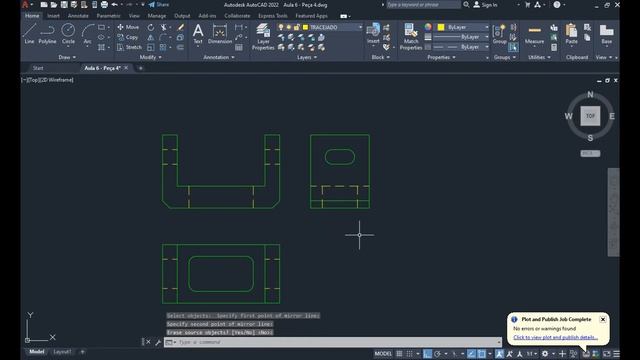Toggle snap mode in the status bar
Screen dimensions: 640x360
409,354
